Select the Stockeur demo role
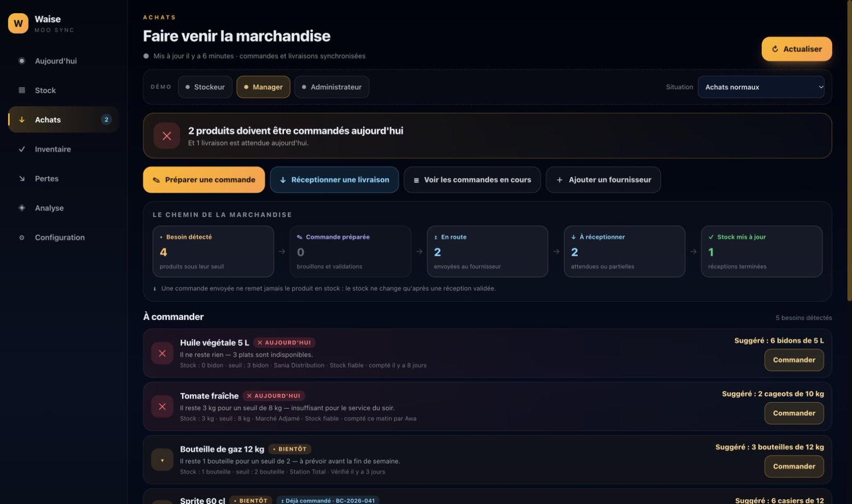The image size is (852, 504). [x=205, y=87]
